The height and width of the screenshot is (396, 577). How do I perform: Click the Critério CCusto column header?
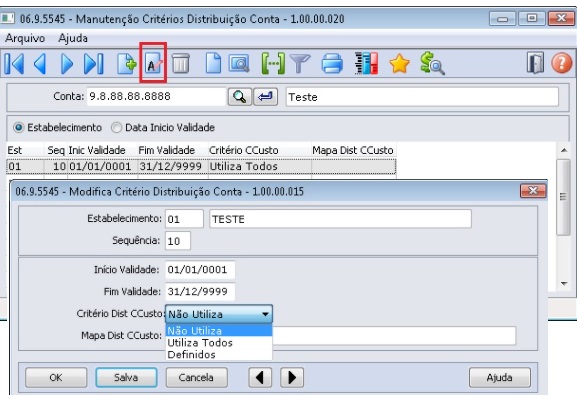coord(259,150)
